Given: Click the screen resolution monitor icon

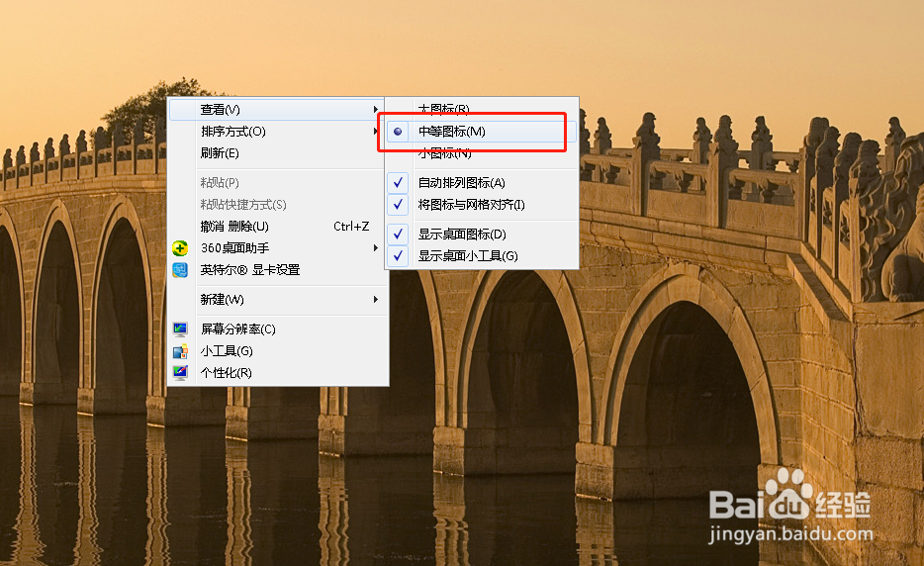Looking at the screenshot, I should (180, 329).
